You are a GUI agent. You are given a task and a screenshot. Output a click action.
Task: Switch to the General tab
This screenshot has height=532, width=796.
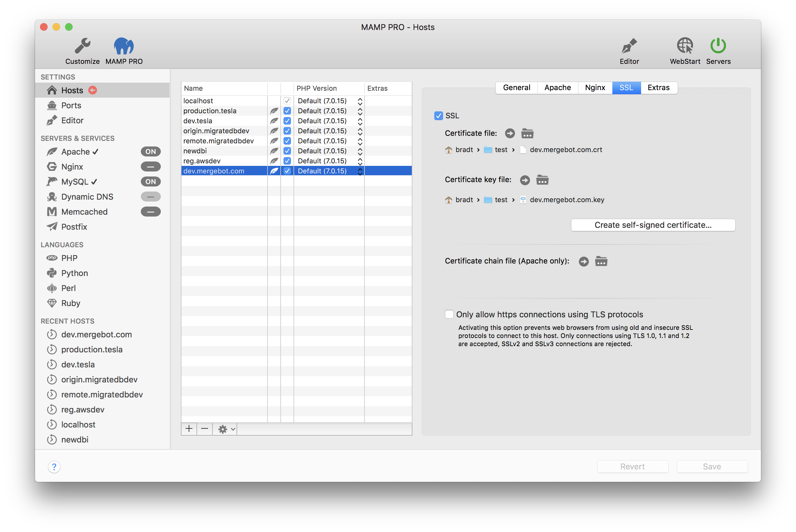click(517, 88)
